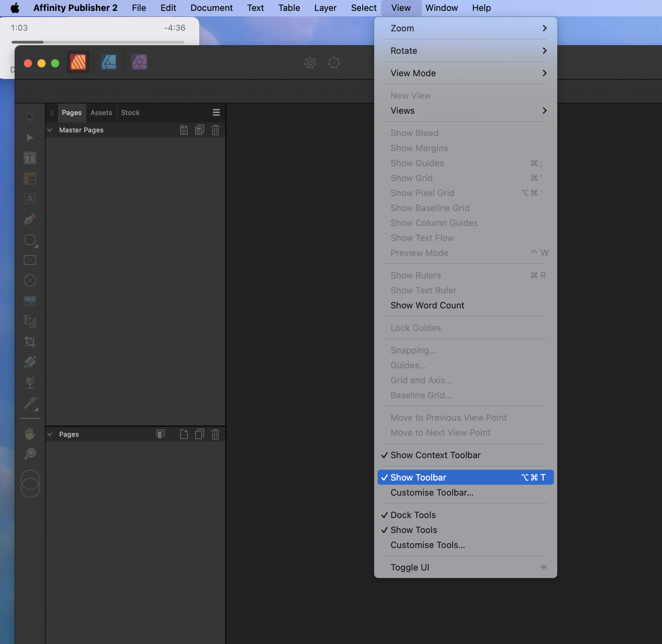Open the Window menu
662x644 pixels.
click(x=442, y=8)
